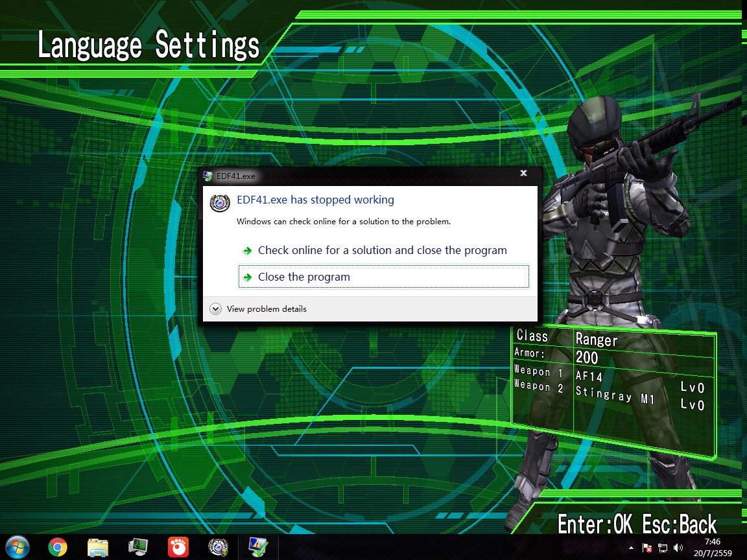Expand View problem details
The height and width of the screenshot is (560, 747).
click(x=258, y=309)
